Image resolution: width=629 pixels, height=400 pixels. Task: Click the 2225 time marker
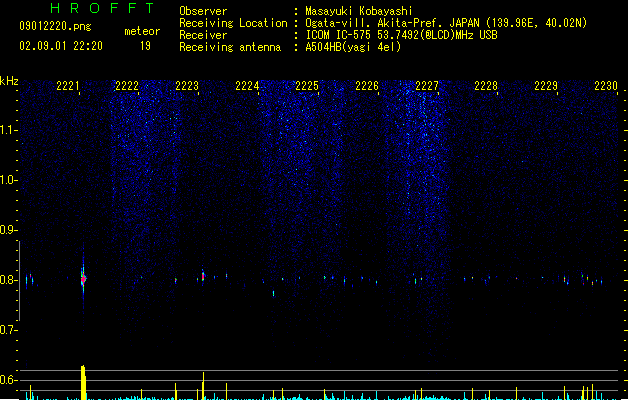[307, 86]
